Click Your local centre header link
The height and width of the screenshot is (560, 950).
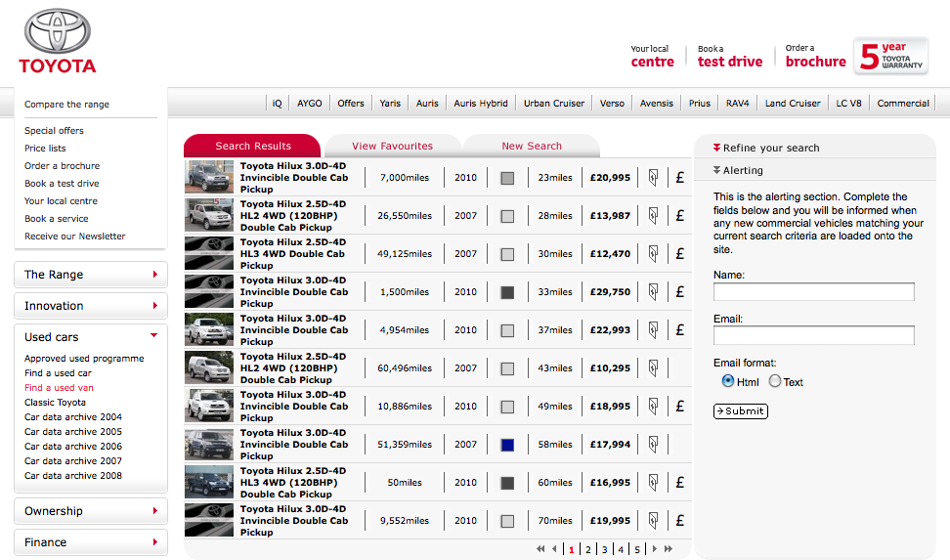[x=652, y=57]
